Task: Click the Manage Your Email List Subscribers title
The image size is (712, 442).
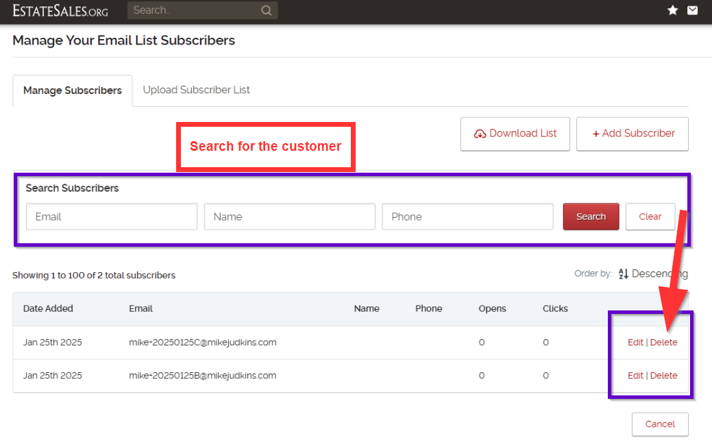Action: coord(124,40)
